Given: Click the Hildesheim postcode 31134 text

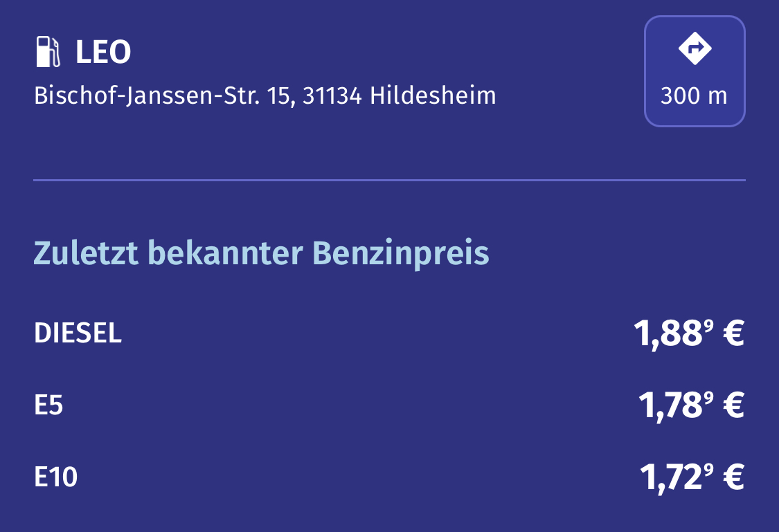Looking at the screenshot, I should point(332,95).
